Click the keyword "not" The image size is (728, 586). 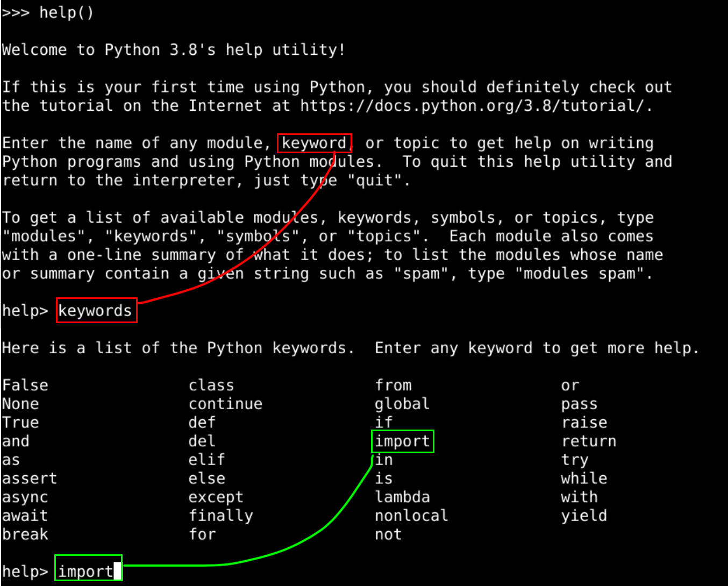[x=389, y=534]
